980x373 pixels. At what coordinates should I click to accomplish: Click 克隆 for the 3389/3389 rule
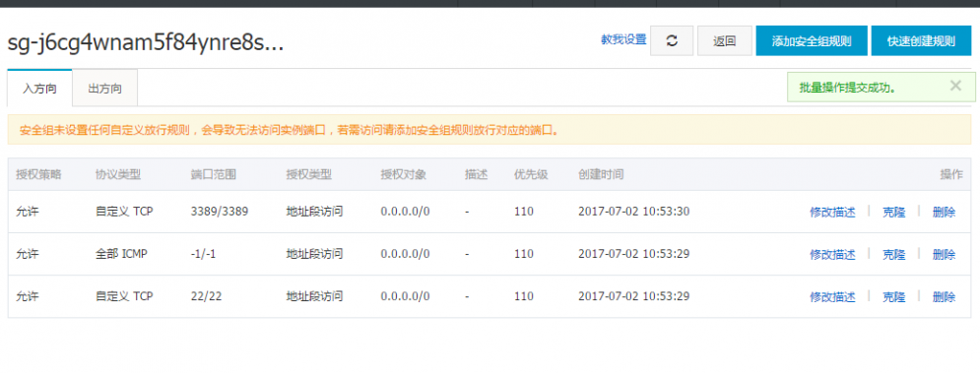[893, 212]
